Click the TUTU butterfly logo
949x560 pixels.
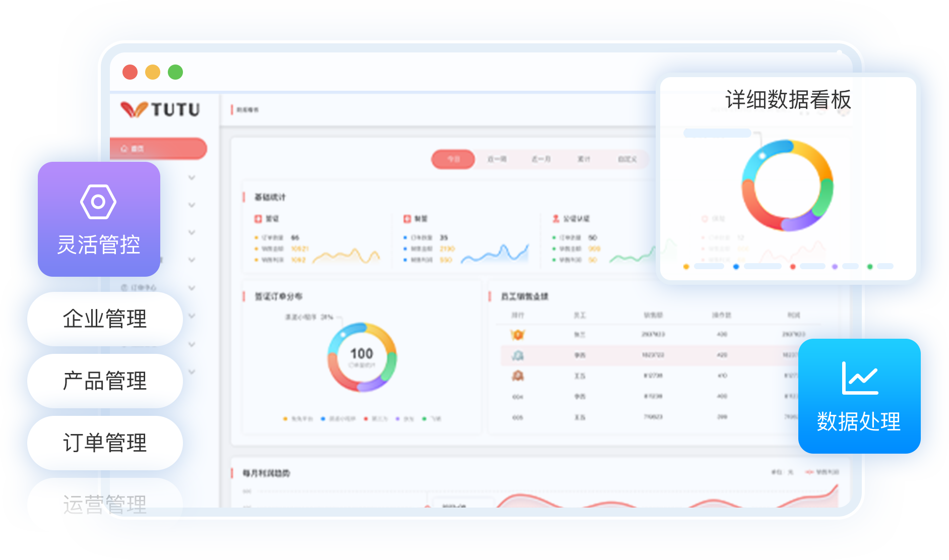coord(134,109)
